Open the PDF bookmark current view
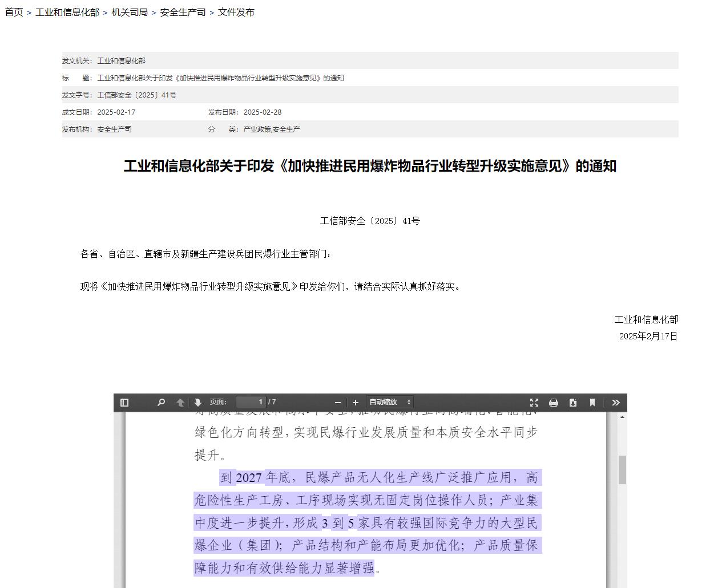The image size is (722, 588). (x=592, y=403)
